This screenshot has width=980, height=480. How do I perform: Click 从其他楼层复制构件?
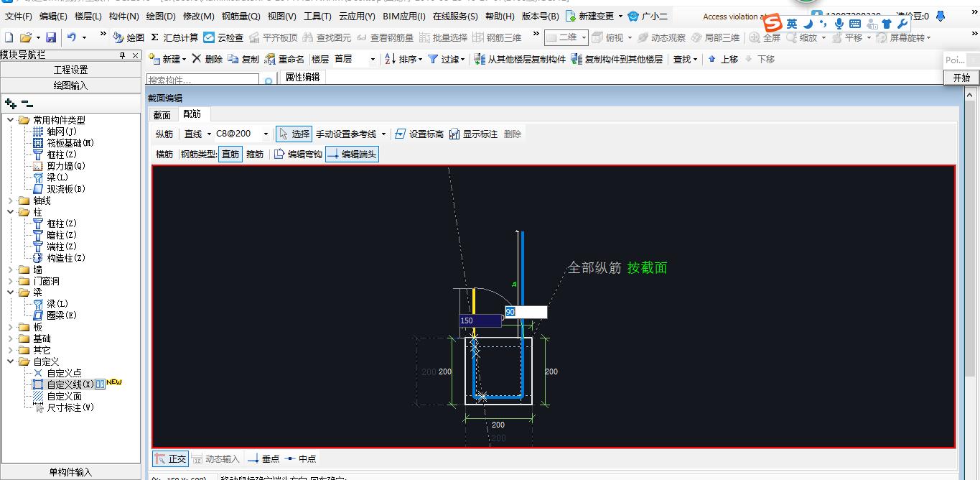(x=521, y=59)
